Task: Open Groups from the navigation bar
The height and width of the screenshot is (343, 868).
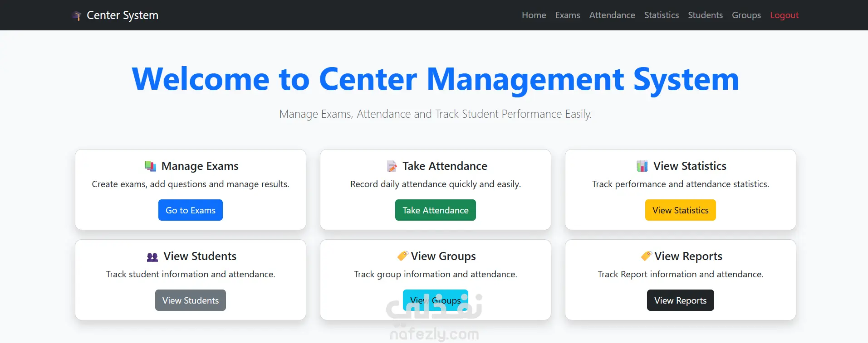Action: point(746,15)
